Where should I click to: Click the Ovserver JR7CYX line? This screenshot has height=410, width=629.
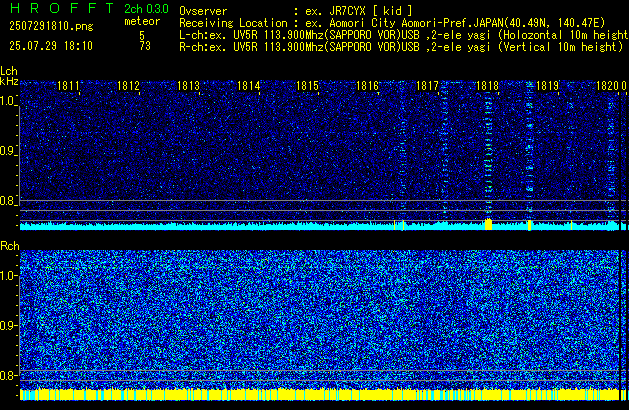tap(296, 11)
